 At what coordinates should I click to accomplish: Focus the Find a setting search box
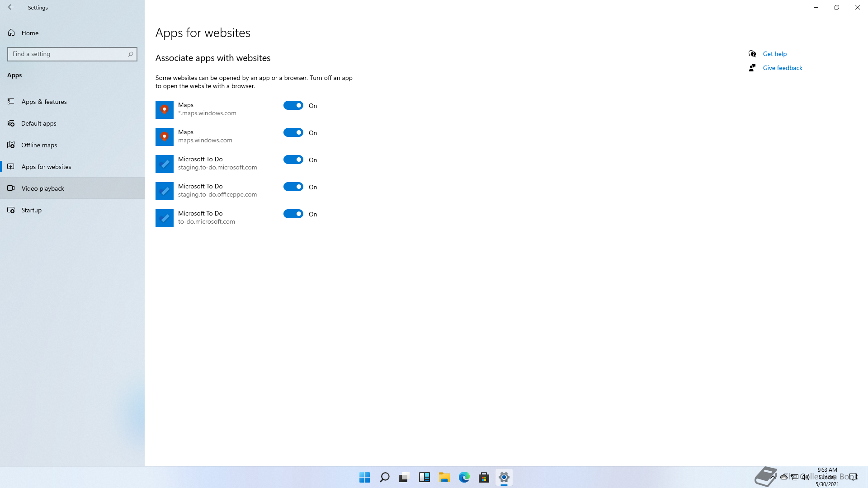click(72, 54)
